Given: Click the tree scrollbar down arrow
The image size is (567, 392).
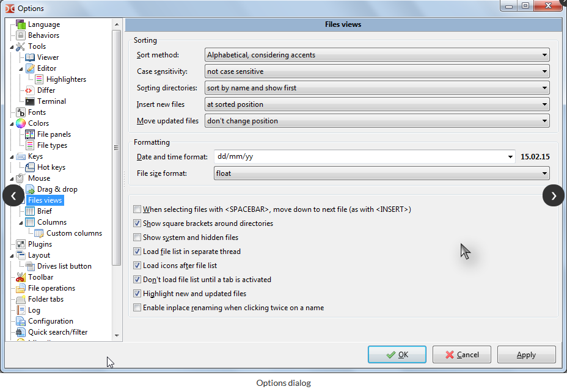Looking at the screenshot, I should (117, 336).
